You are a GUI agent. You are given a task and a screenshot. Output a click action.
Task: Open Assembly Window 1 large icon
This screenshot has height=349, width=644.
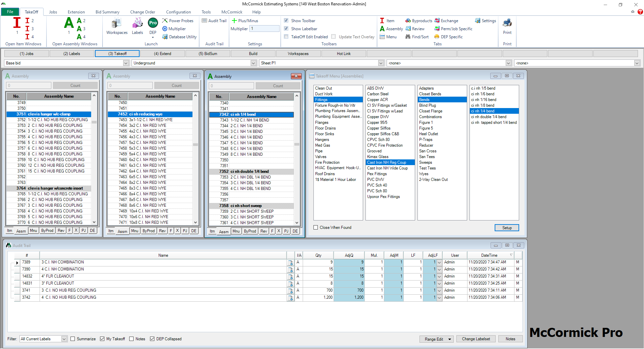click(69, 23)
